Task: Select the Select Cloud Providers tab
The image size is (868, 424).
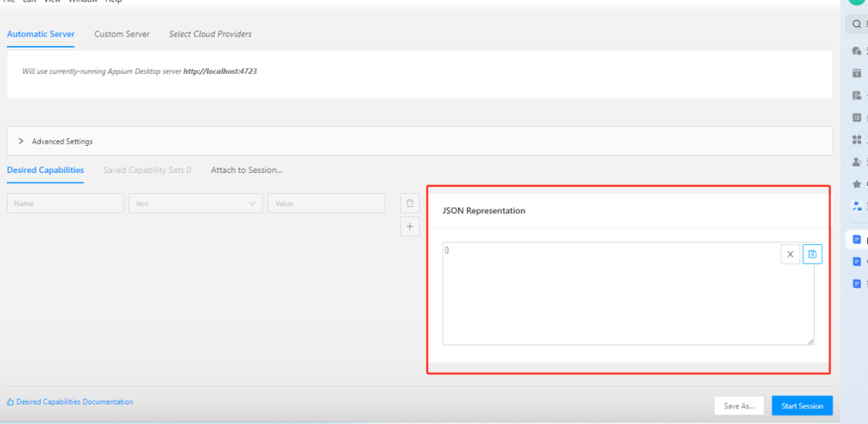Action: coord(210,34)
